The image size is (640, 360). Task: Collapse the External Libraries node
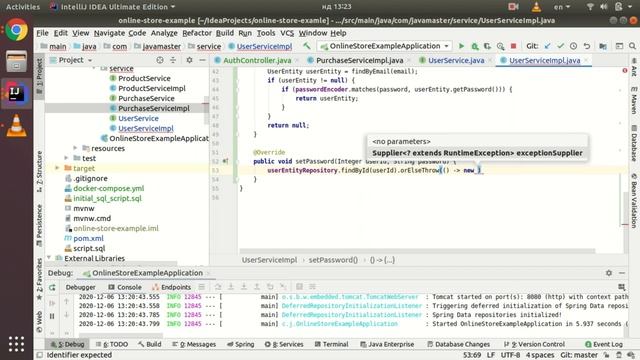(x=49, y=258)
